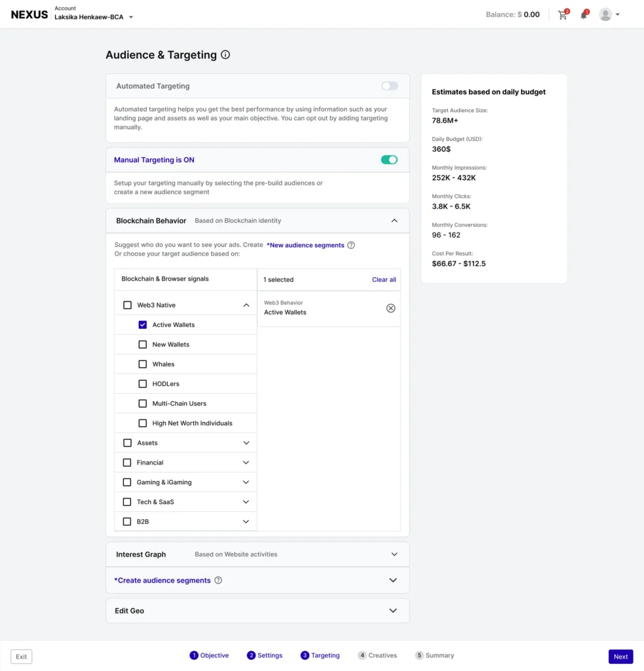644x671 pixels.
Task: Expand the Edit Geo section
Action: click(x=392, y=611)
